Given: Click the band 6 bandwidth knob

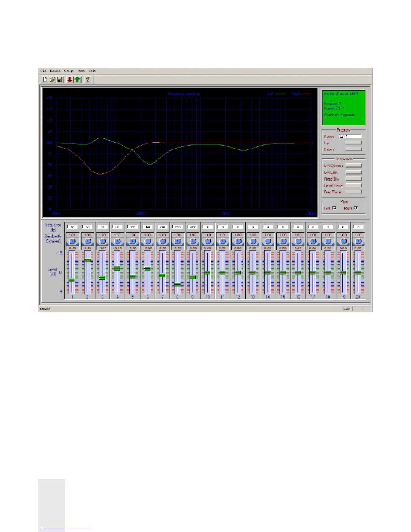Looking at the screenshot, I should tap(148, 241).
